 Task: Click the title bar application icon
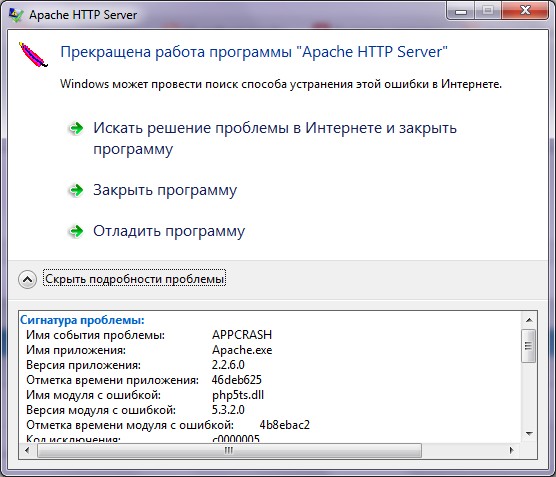click(16, 15)
